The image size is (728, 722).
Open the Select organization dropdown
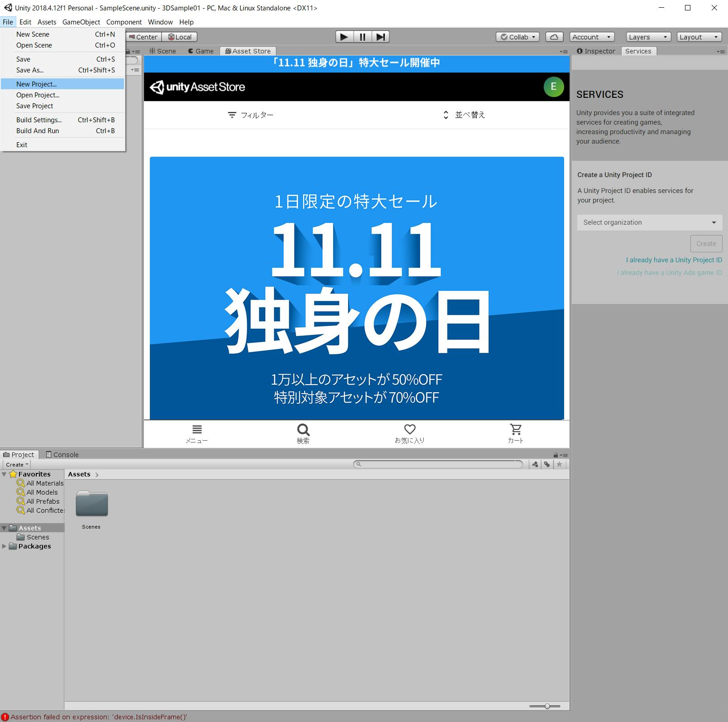coord(649,222)
